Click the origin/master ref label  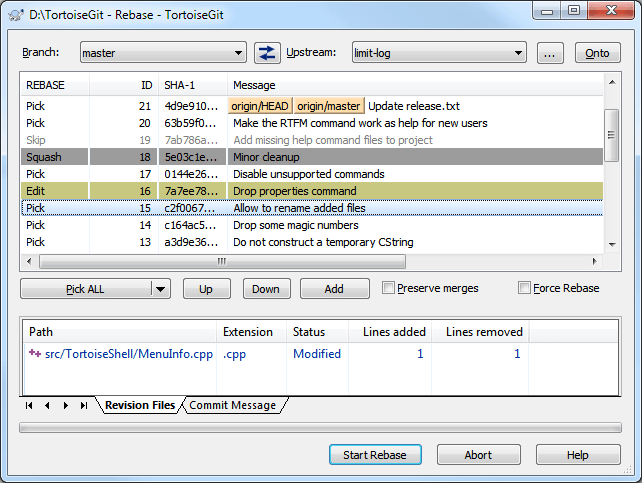click(x=329, y=106)
